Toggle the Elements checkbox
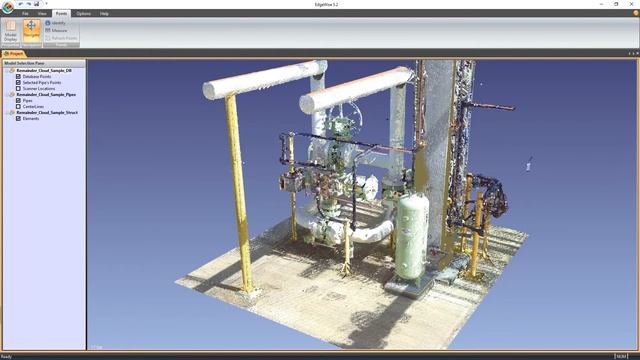Screen dimensions: 640x360 tap(18, 118)
